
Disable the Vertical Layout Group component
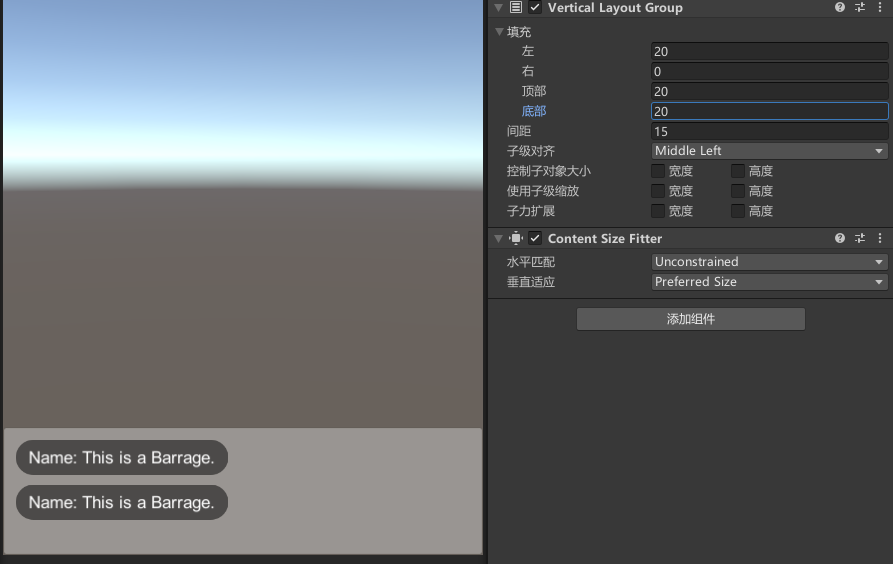click(535, 7)
